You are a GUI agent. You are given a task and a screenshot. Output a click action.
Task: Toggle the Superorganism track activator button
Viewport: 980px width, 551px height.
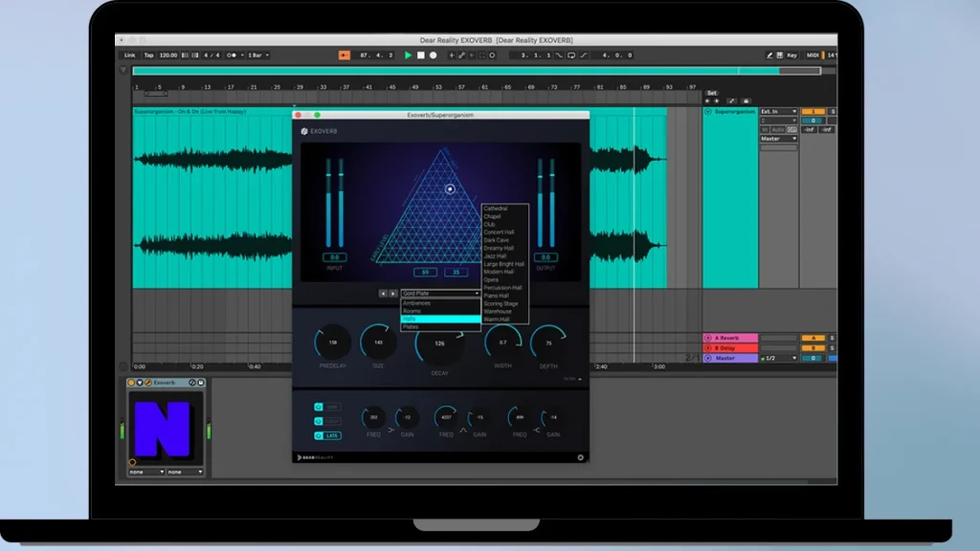click(x=813, y=111)
